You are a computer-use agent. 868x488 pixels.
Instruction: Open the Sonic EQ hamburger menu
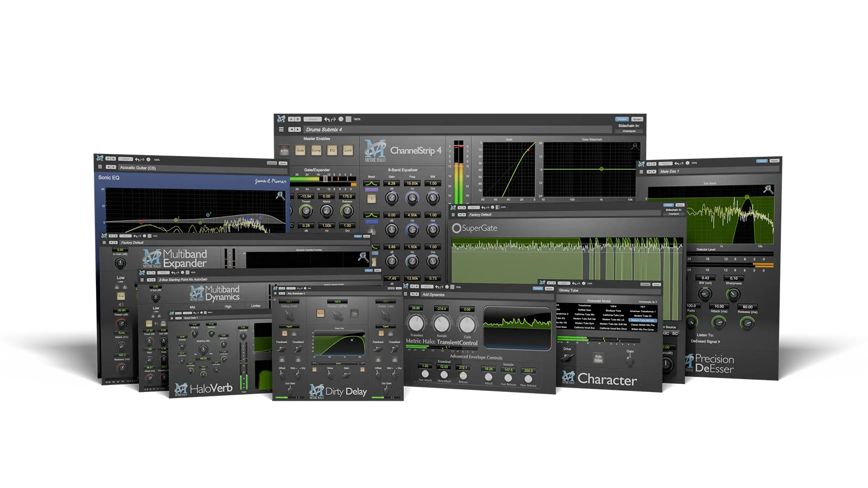pos(100,166)
